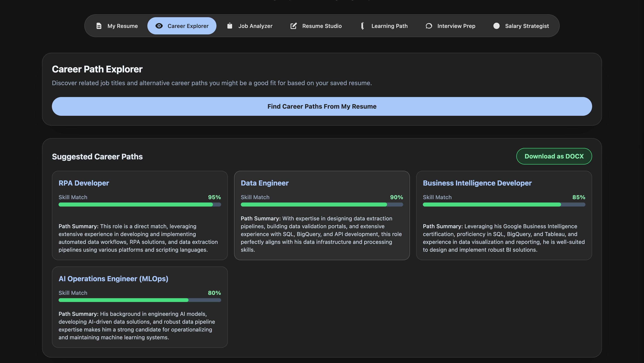Screen dimensions: 644x363
Task: Click the RPA Developer 95% skill bar
Action: [140, 205]
